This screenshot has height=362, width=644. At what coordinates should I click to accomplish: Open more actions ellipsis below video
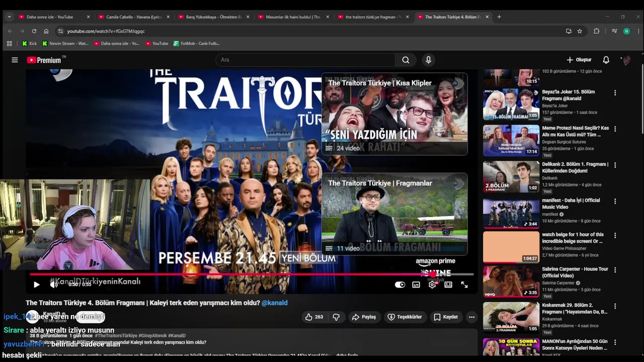(471, 317)
